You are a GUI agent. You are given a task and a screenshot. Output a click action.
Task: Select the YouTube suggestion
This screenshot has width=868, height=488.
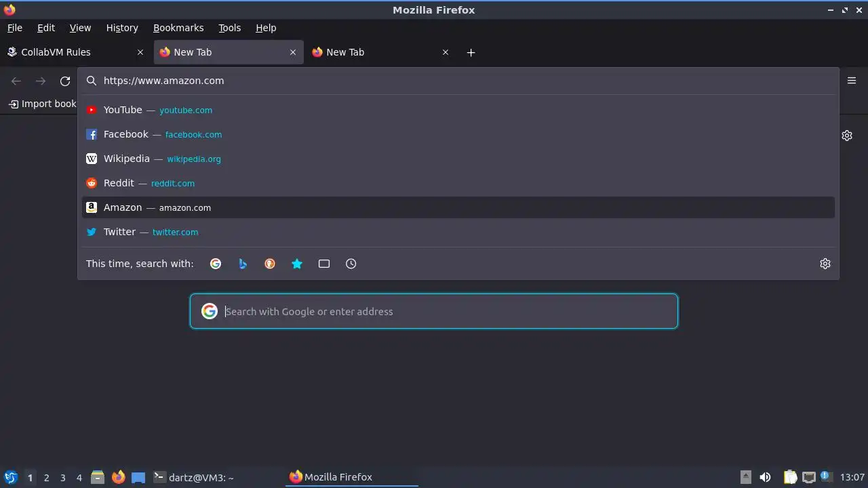coord(458,110)
